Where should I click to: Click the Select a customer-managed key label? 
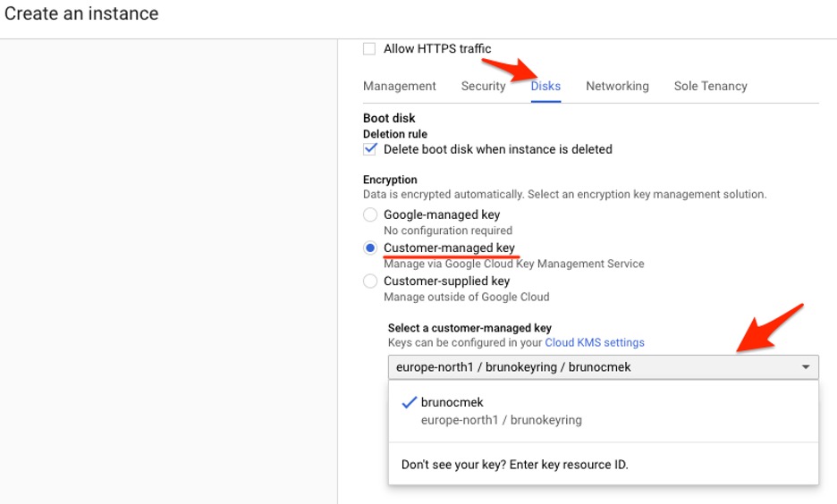(469, 329)
